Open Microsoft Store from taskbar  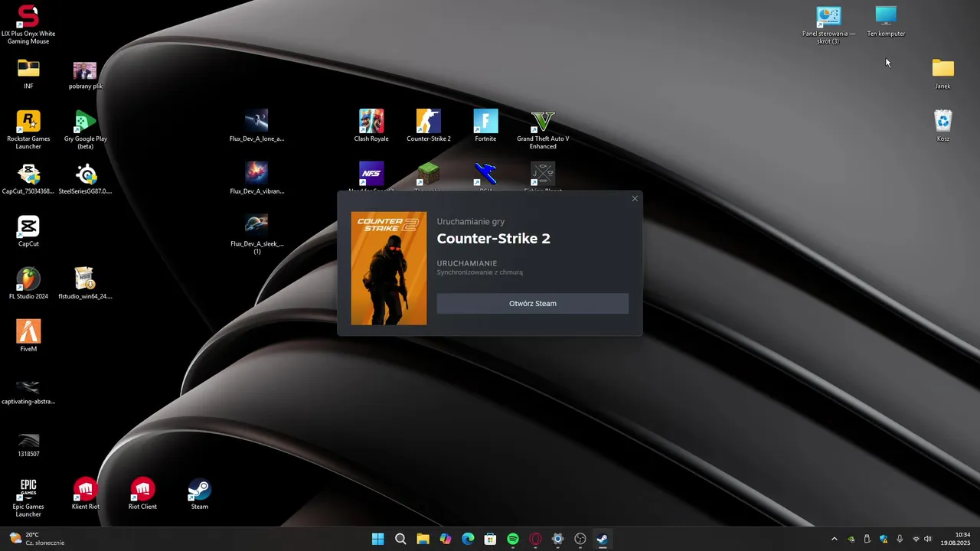(x=490, y=539)
